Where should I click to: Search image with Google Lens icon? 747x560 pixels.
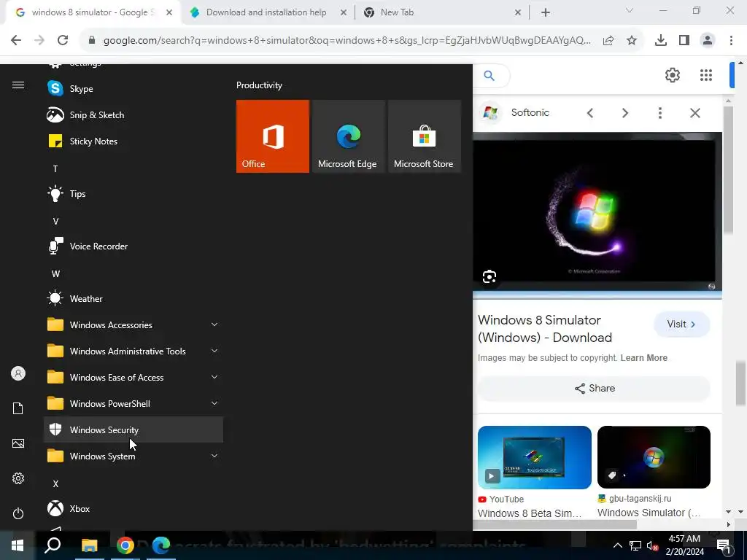(489, 276)
